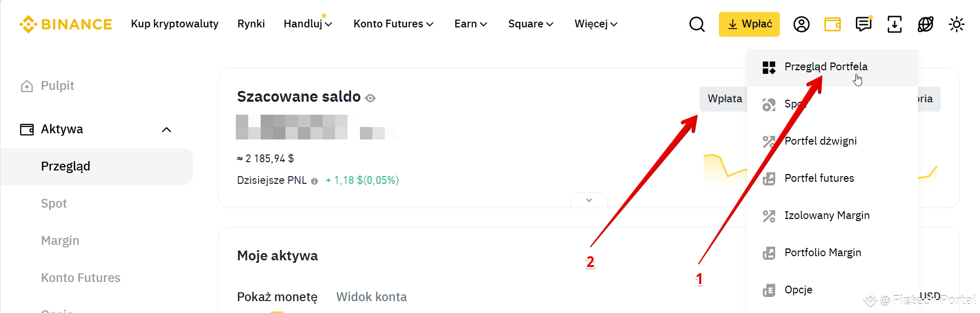Expand the Konto Futures dropdown
Image resolution: width=980 pixels, height=313 pixels.
point(394,24)
